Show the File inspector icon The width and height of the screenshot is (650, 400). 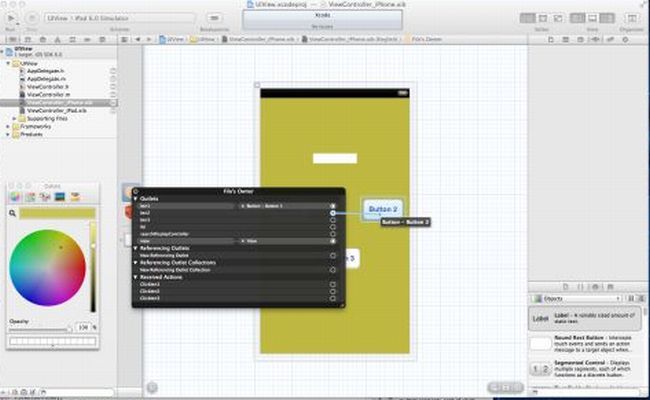coord(551,40)
